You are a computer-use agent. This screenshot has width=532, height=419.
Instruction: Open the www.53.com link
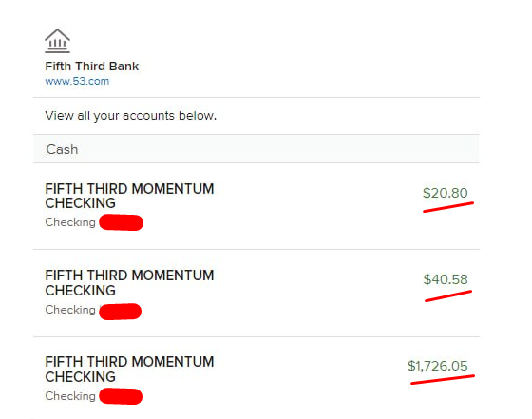[x=77, y=81]
